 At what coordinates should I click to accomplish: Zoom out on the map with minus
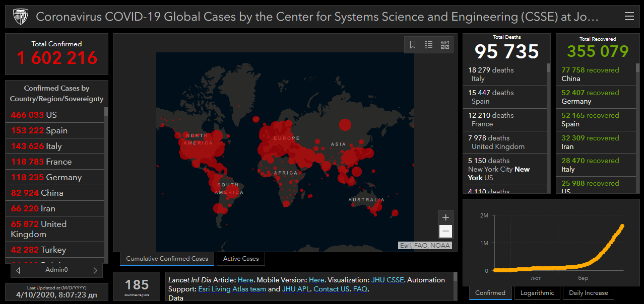445,232
